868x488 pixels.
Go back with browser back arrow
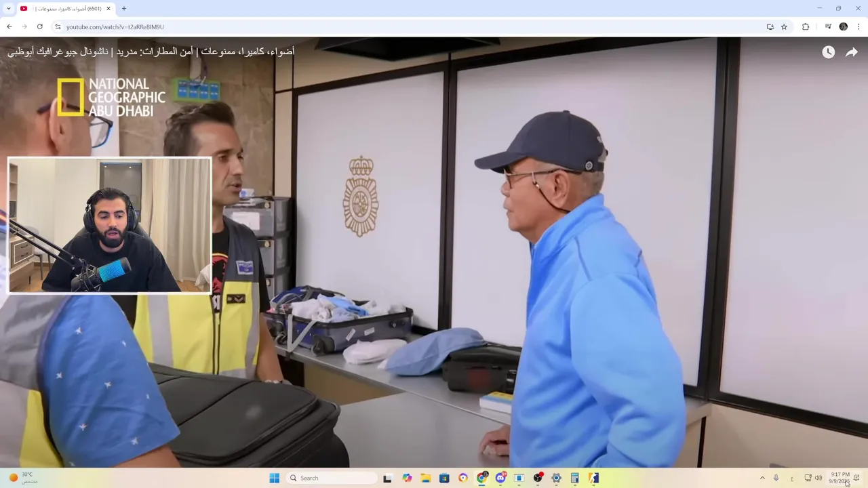click(9, 26)
